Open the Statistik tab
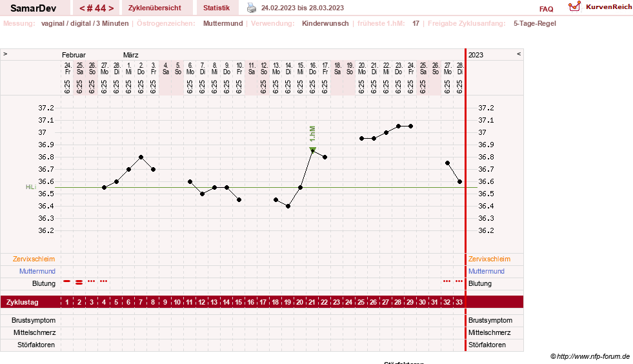633x364 pixels. (216, 8)
